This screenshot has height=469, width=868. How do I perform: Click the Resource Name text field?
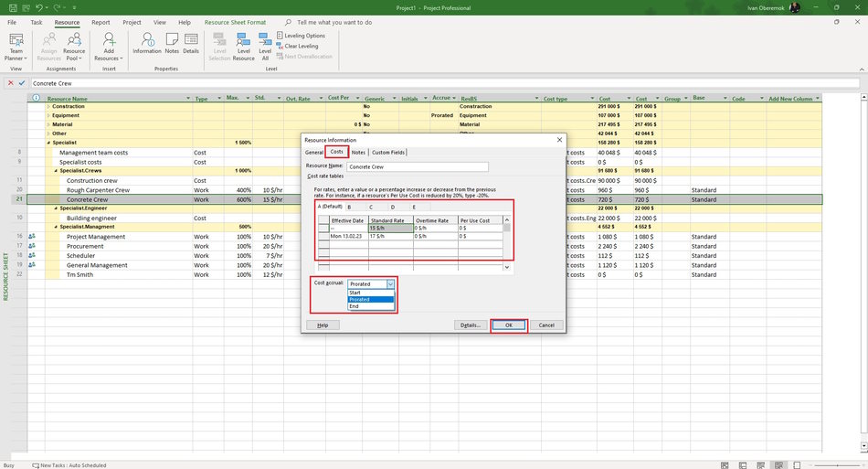click(418, 166)
